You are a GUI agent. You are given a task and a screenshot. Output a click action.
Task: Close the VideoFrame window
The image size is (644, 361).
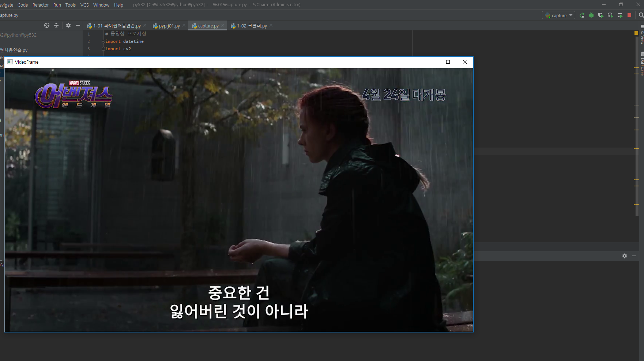pos(465,62)
